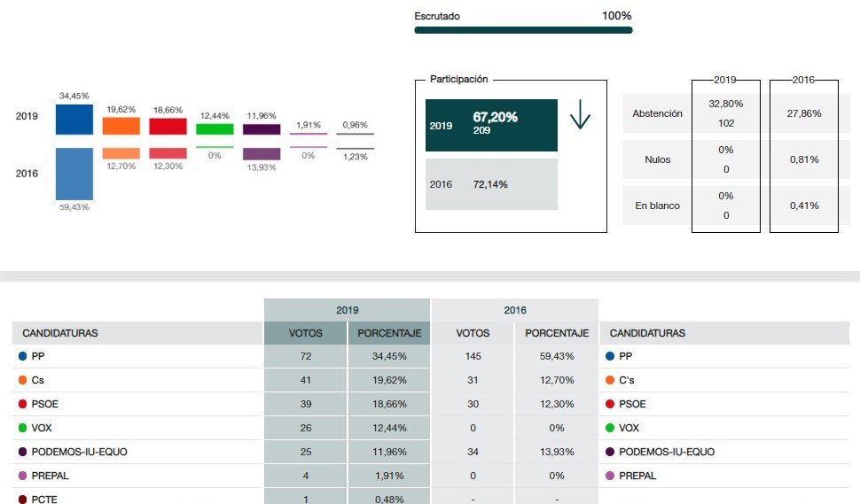Click the pink PREPAL dot in 2016 list
The image size is (860, 504).
click(x=610, y=476)
